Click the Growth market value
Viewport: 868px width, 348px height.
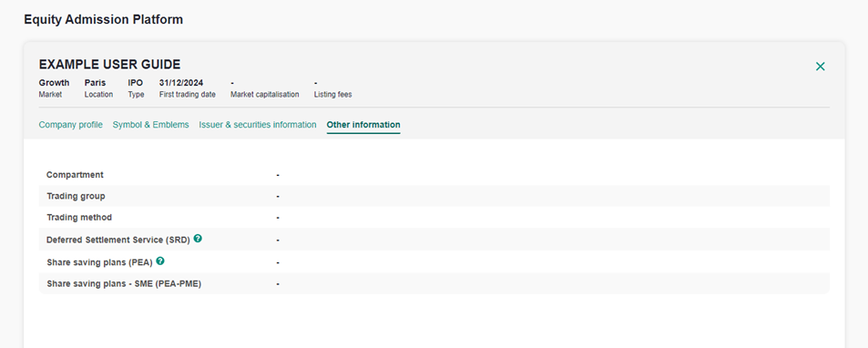click(55, 83)
